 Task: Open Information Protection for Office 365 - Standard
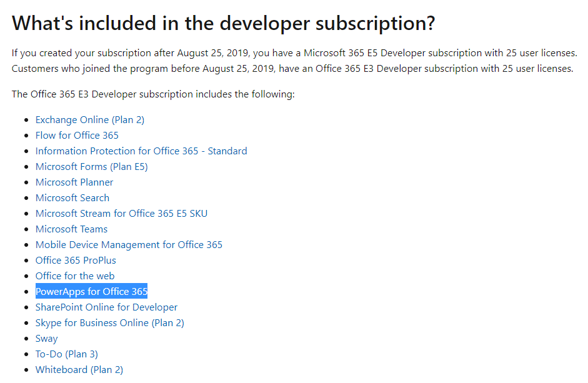point(141,151)
